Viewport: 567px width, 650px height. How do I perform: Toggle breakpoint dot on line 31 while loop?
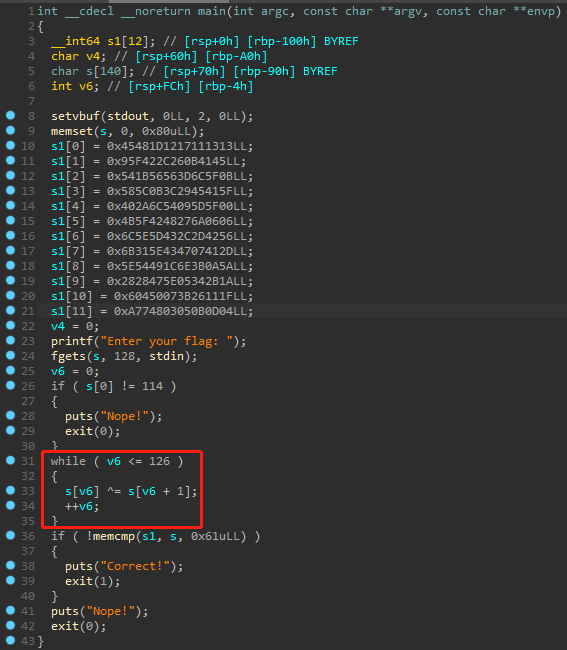(10, 461)
